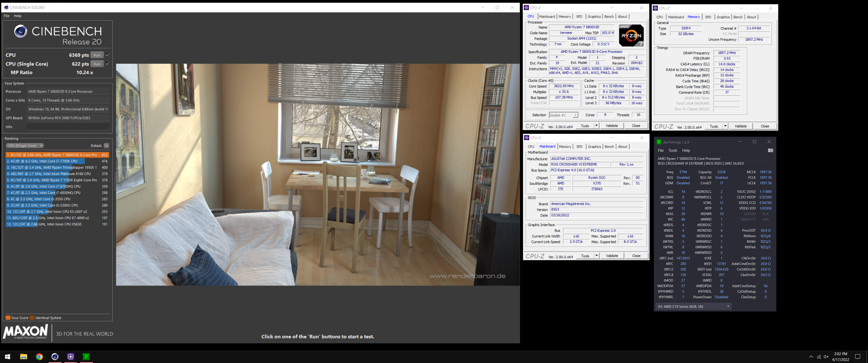The height and width of the screenshot is (363, 868).
Task: Click Show Desktop strip at taskbar end
Action: 867,357
